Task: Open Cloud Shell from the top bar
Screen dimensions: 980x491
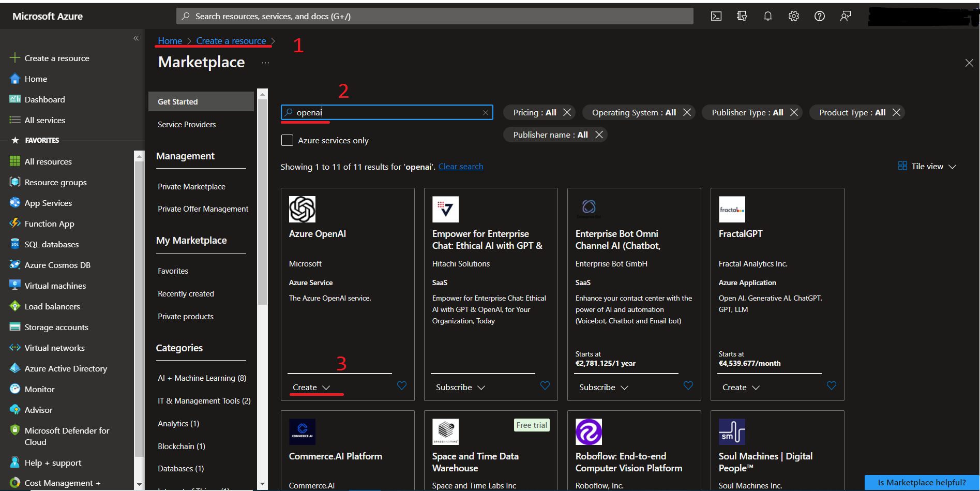Action: tap(716, 16)
